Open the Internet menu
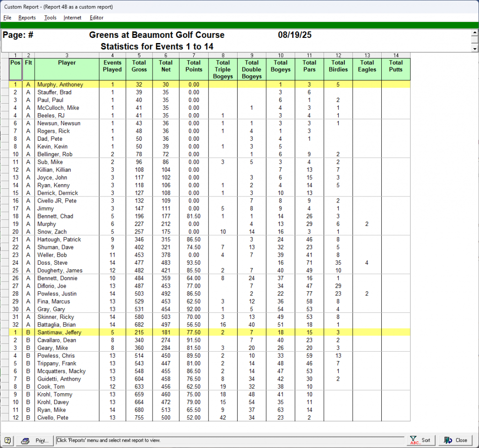The image size is (479, 448). (73, 18)
